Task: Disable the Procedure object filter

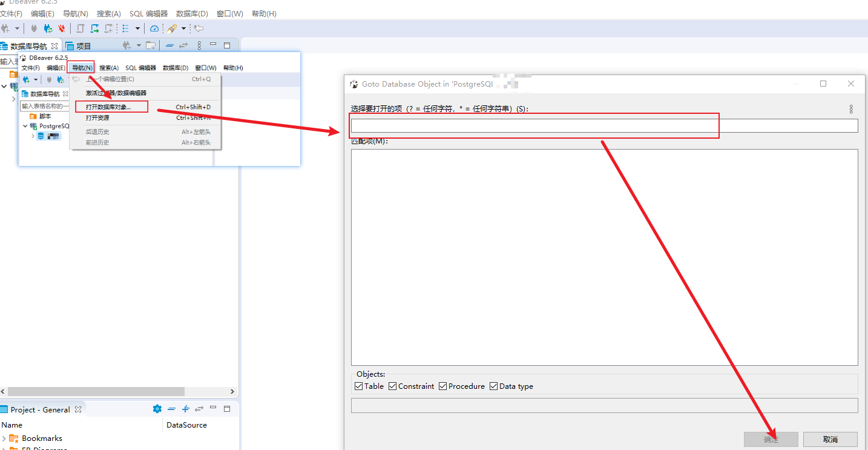Action: click(443, 386)
